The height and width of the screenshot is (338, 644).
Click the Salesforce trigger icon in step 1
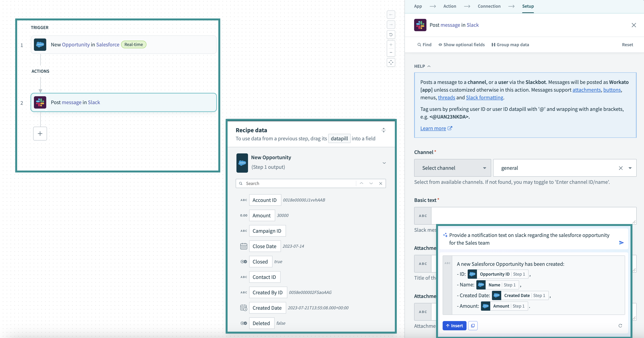[x=40, y=44]
